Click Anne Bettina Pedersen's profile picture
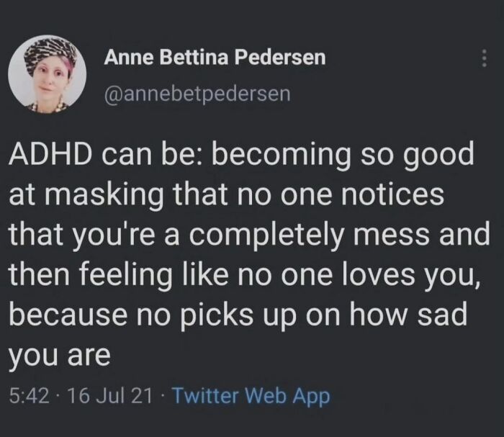504x437 pixels. pos(48,73)
